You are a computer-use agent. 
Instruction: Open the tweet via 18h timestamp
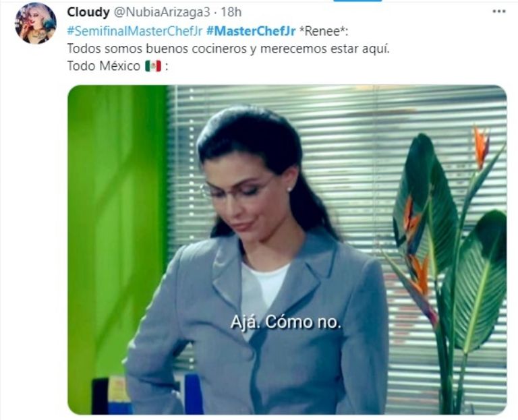[x=231, y=12]
